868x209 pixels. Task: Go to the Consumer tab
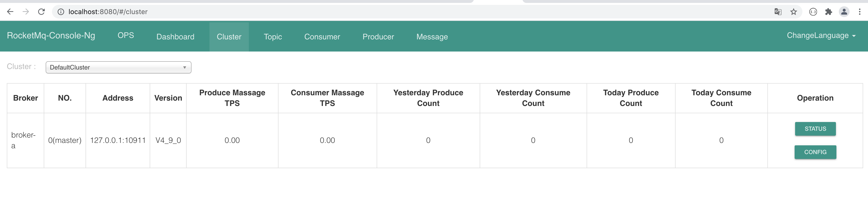[322, 37]
